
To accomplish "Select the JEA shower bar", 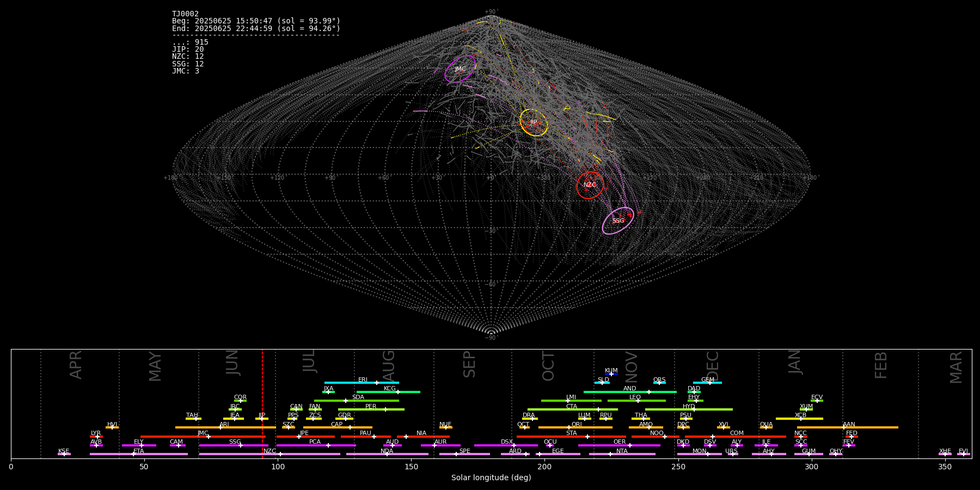I will (234, 418).
